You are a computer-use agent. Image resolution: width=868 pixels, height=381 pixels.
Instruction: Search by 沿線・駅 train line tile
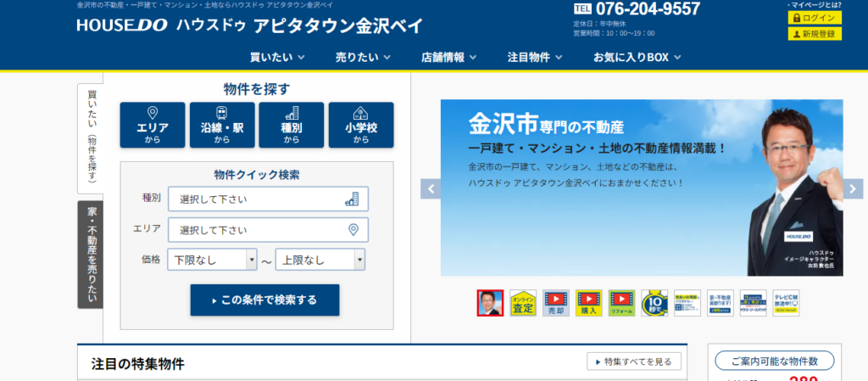point(222,125)
